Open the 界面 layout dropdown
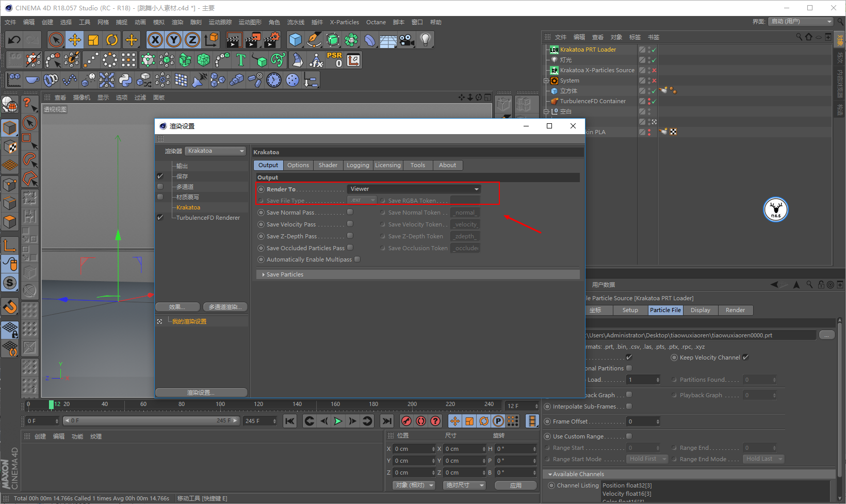 (801, 22)
